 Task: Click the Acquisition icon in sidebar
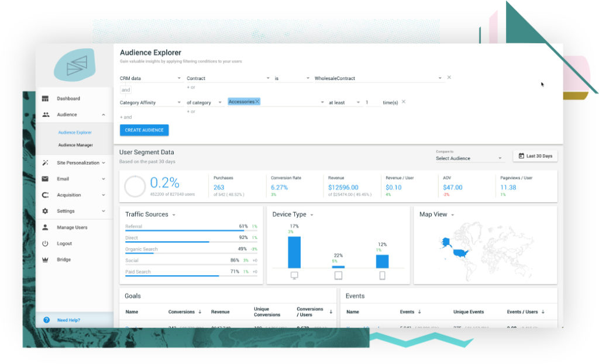pyautogui.click(x=45, y=195)
